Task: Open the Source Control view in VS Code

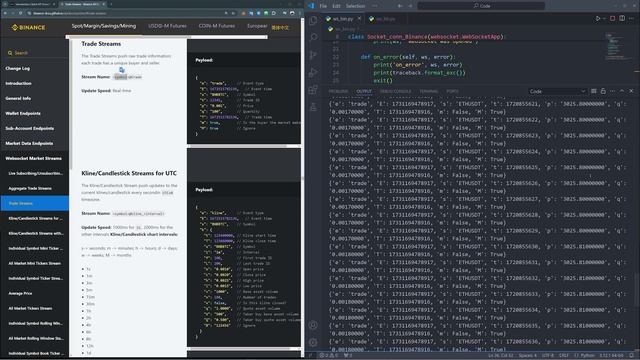Action: click(313, 55)
